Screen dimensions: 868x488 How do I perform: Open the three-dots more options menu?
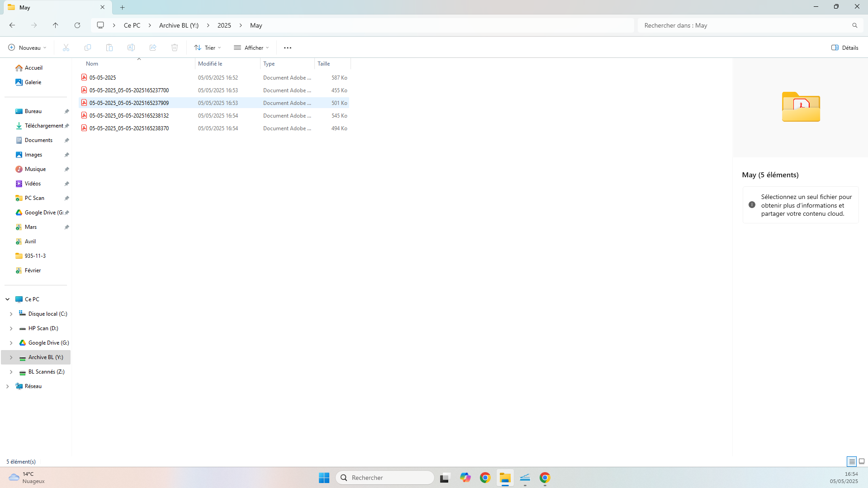click(288, 47)
